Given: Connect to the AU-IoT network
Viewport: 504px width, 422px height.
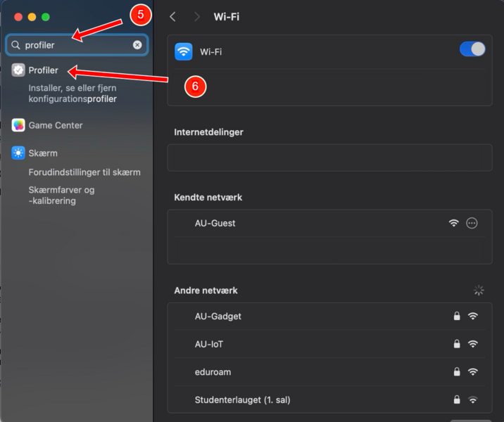Looking at the screenshot, I should [x=209, y=345].
